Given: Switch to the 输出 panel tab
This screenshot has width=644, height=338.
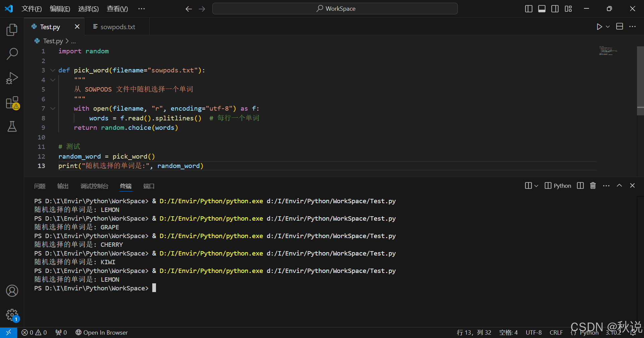Looking at the screenshot, I should tap(63, 186).
